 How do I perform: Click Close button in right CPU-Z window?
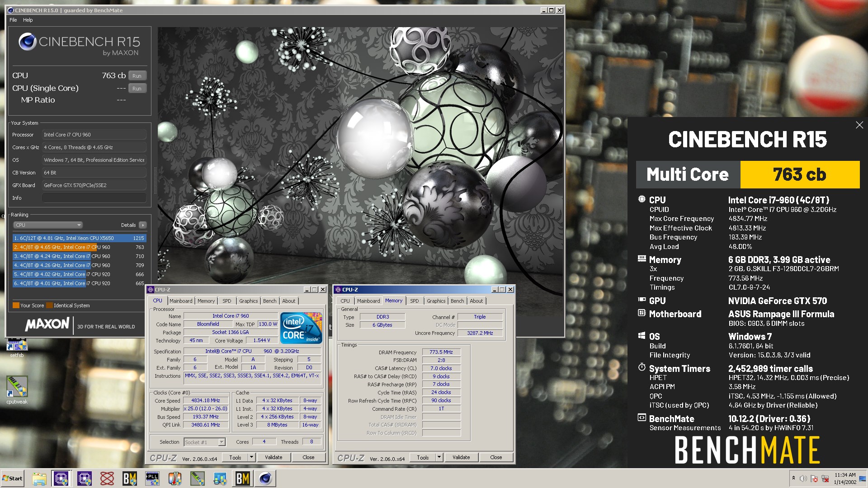tap(496, 457)
